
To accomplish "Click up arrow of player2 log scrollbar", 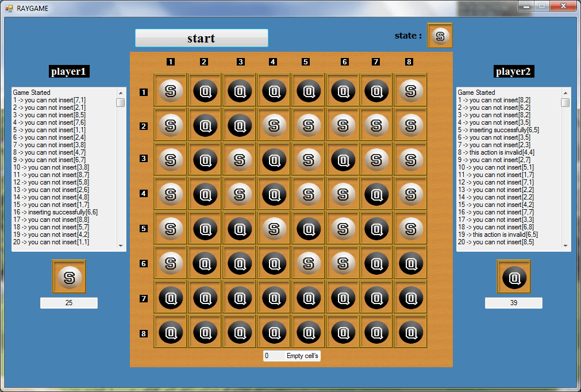I will click(565, 93).
